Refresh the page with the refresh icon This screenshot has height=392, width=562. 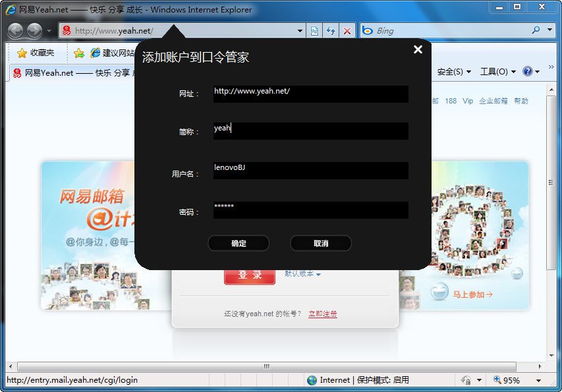(x=329, y=30)
